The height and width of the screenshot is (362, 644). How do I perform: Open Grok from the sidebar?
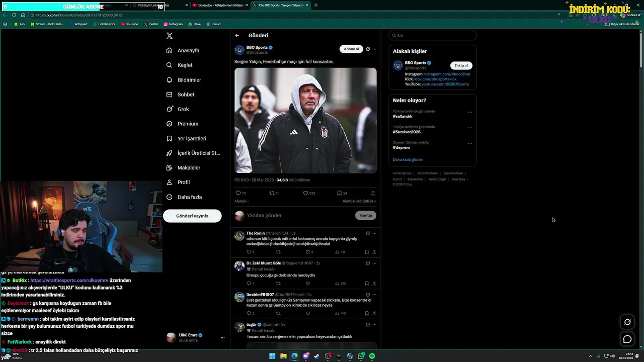coord(178,109)
